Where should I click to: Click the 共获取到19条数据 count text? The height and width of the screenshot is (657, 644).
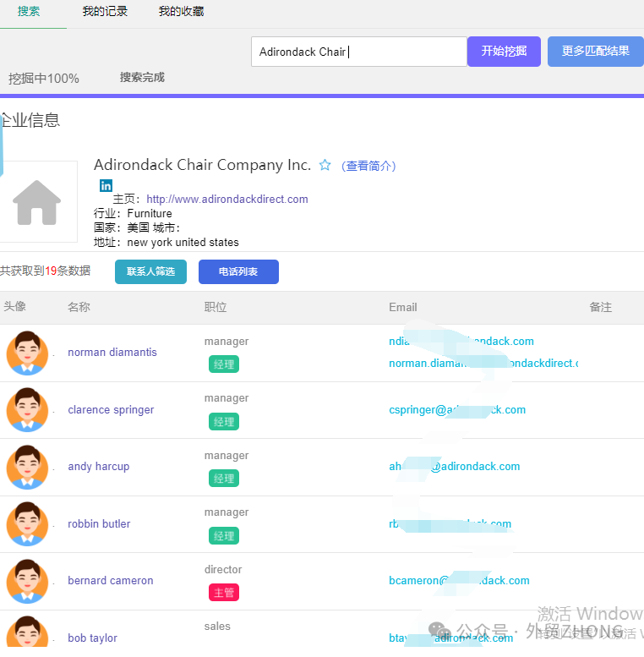46,271
